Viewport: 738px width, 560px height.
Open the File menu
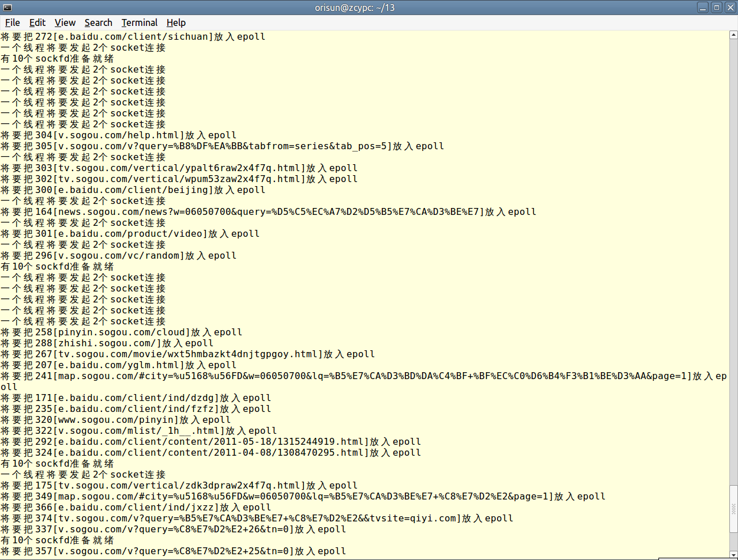point(13,22)
